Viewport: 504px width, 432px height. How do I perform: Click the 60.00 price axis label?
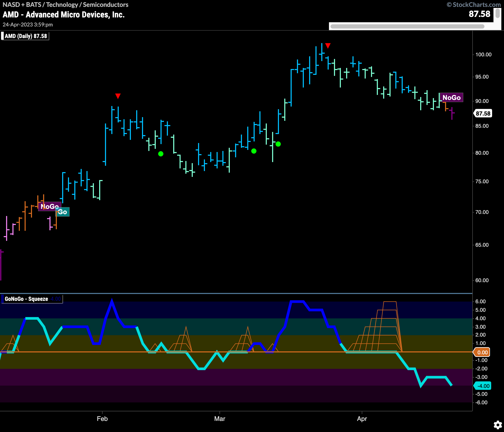coord(482,280)
